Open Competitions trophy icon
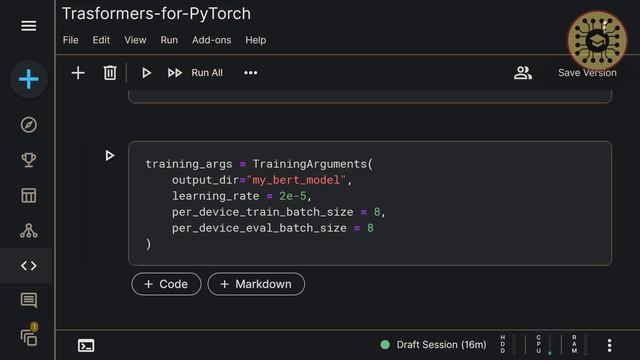This screenshot has height=360, width=640. pyautogui.click(x=29, y=160)
